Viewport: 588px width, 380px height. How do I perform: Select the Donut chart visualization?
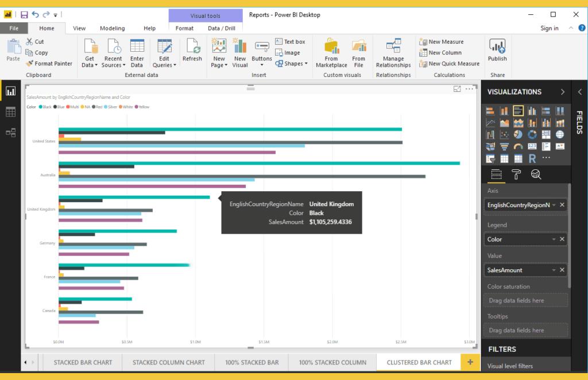pyautogui.click(x=532, y=134)
